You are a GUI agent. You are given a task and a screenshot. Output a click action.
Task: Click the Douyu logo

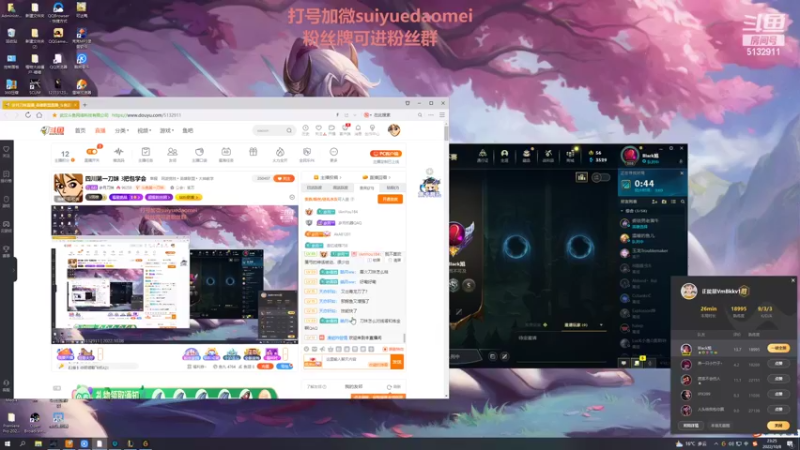53,131
